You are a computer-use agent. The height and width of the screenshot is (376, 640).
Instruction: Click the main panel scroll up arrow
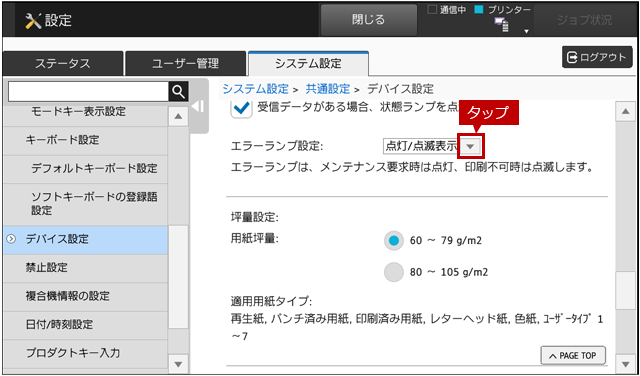coord(625,112)
